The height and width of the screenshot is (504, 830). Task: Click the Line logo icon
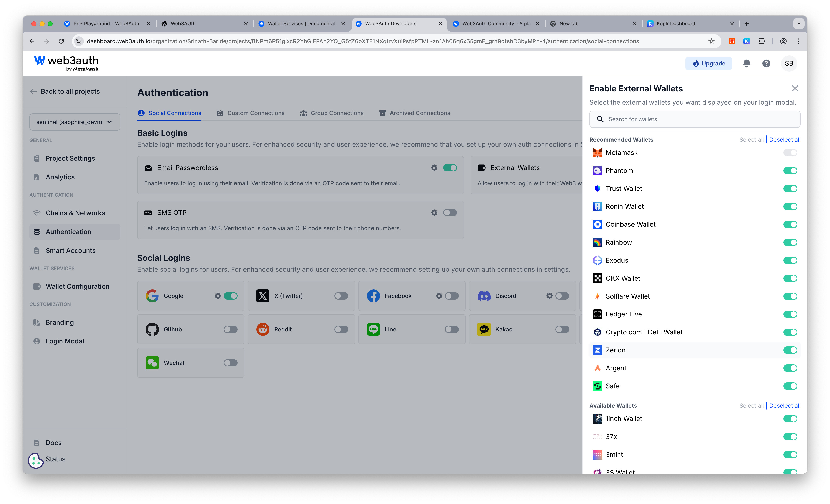tap(373, 329)
